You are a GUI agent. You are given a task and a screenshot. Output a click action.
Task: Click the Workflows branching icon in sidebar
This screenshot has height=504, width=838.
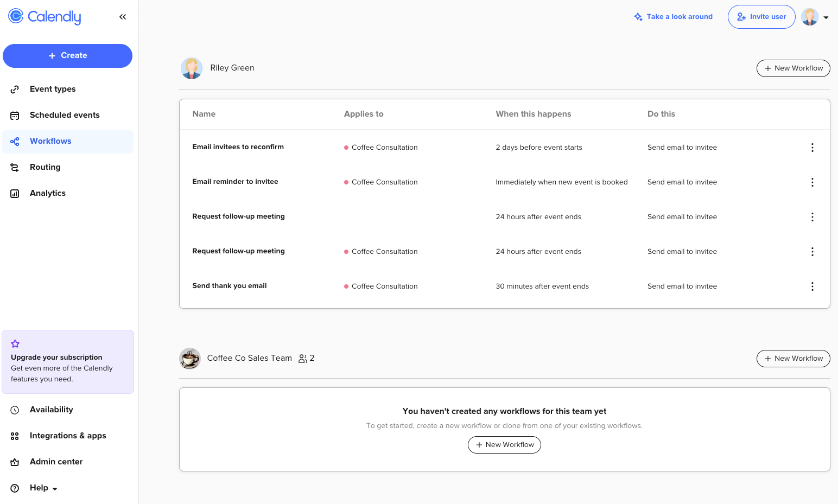(x=15, y=141)
